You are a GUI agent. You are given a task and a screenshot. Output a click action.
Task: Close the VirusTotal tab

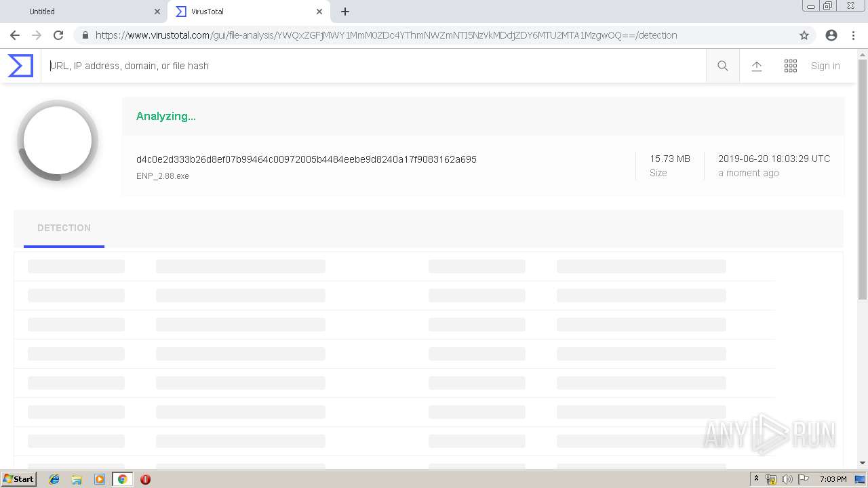[x=319, y=12]
